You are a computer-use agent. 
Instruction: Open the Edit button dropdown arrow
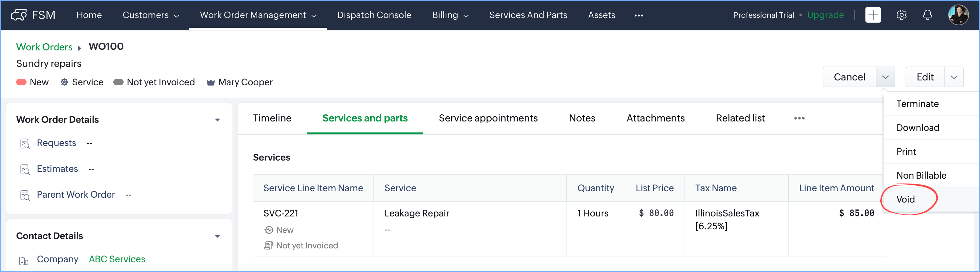click(x=954, y=77)
